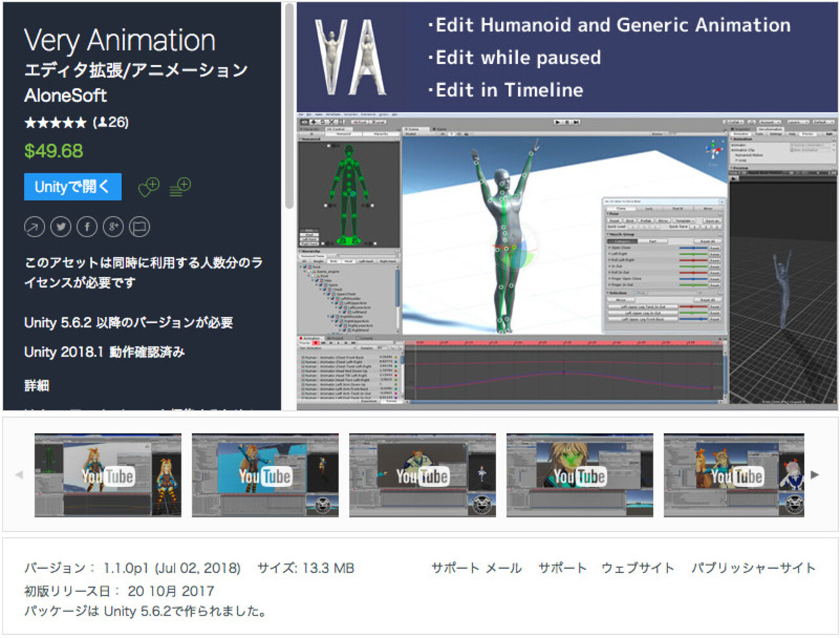Share the asset on Facebook
This screenshot has height=638, width=840.
[87, 227]
